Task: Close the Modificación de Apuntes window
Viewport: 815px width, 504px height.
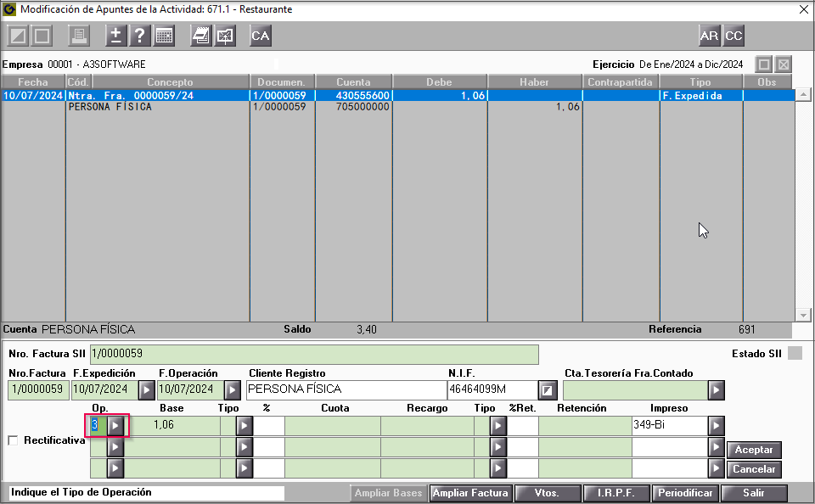Action: point(804,9)
